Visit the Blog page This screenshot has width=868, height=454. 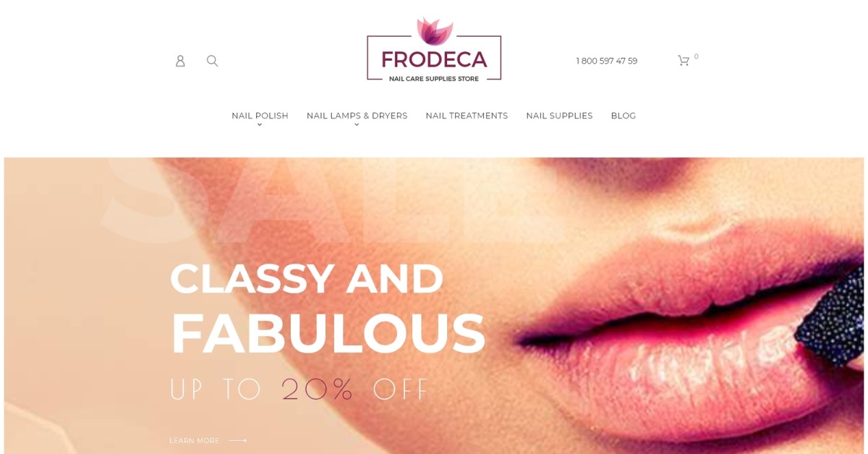click(x=624, y=116)
